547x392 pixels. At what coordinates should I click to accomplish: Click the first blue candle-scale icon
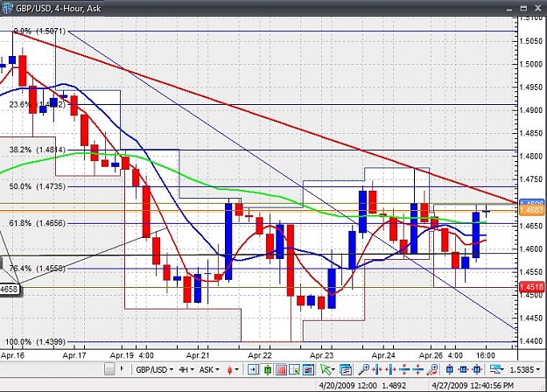450,369
